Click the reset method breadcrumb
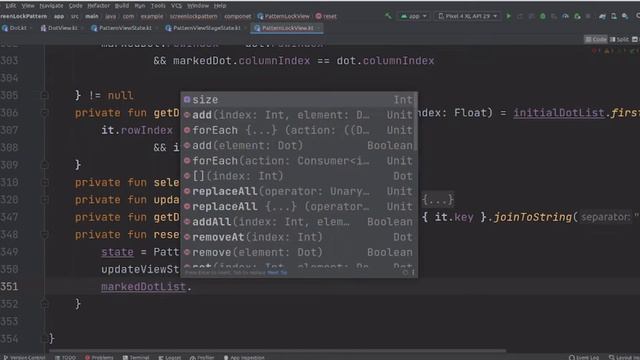This screenshot has width=640, height=360. click(x=326, y=16)
